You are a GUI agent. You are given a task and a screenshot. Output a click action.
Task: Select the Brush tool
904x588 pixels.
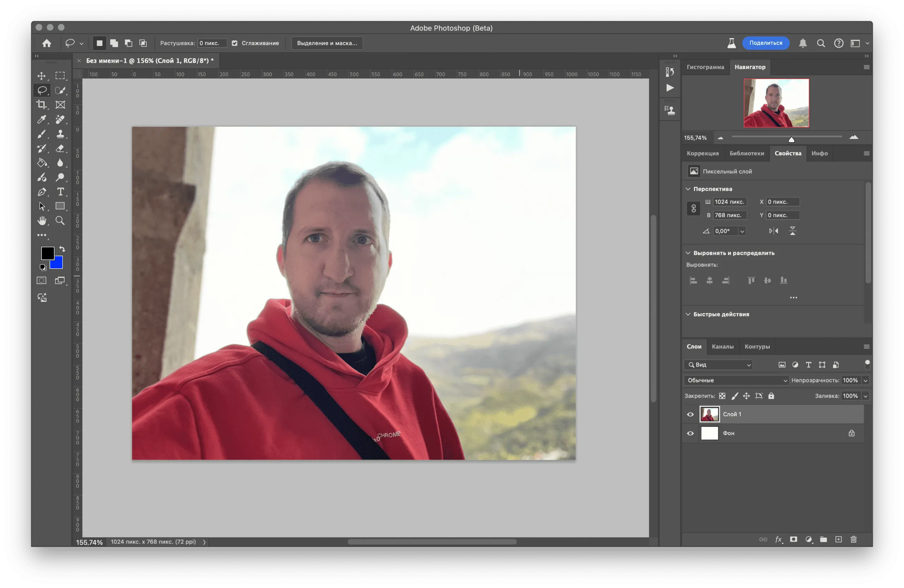[x=41, y=134]
